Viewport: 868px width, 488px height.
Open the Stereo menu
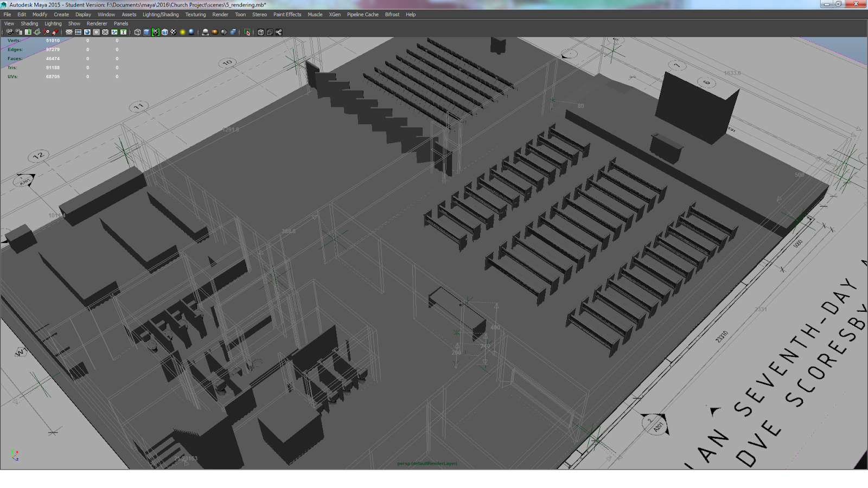(x=259, y=15)
